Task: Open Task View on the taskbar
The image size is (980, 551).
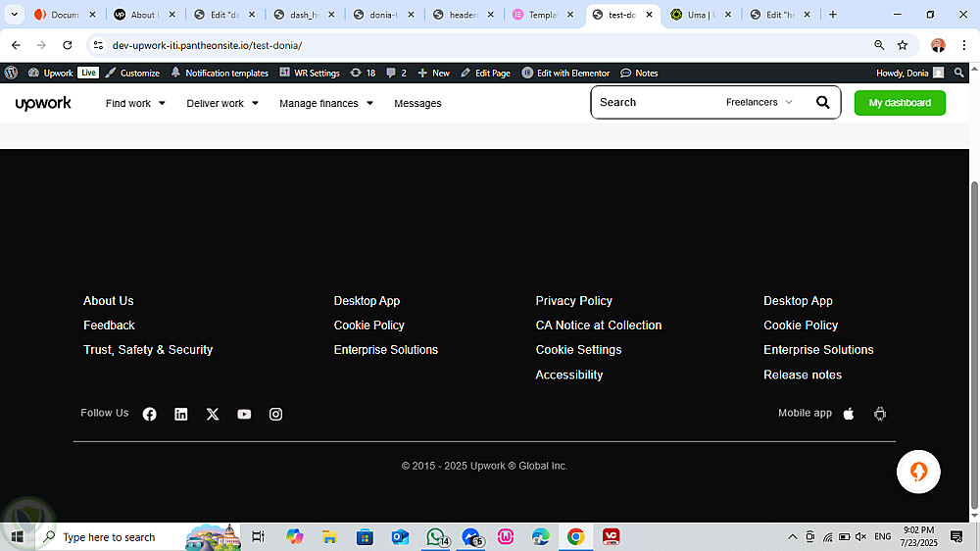Action: point(258,536)
